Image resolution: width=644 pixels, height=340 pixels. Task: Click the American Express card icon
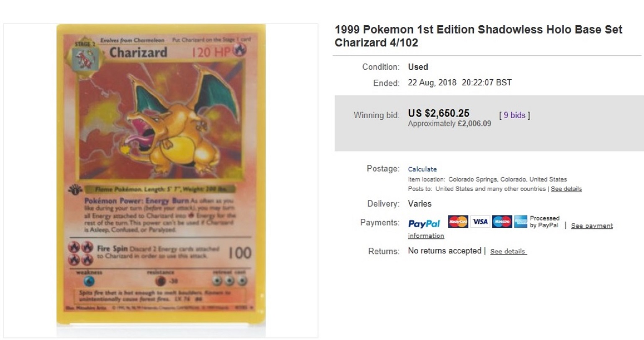click(x=521, y=222)
